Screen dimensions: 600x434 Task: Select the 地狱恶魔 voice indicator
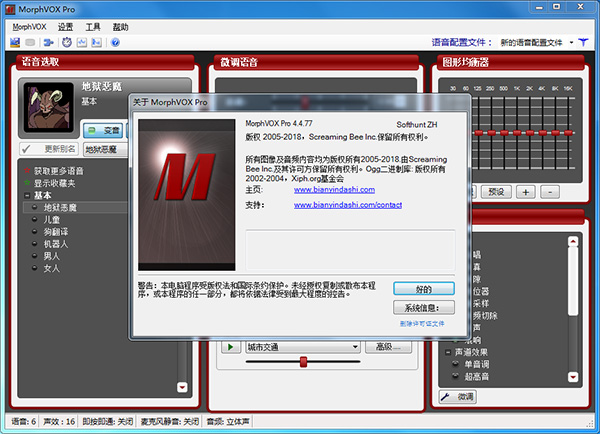(x=35, y=207)
